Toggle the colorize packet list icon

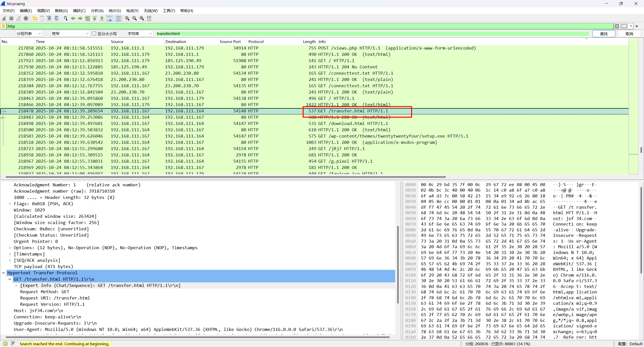click(x=118, y=18)
